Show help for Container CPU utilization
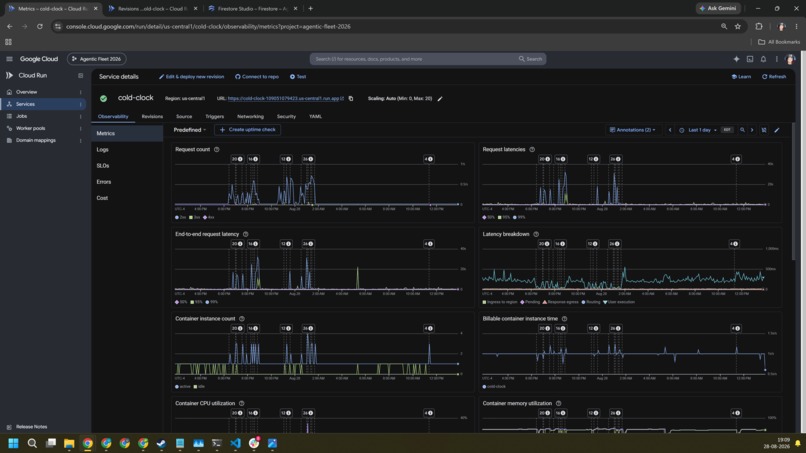The image size is (806, 453). [242, 403]
